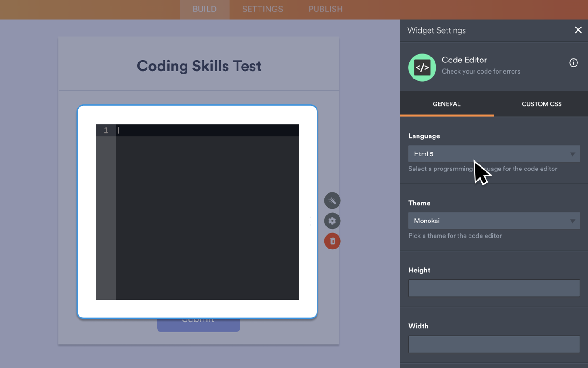Open widget options with the gear icon
The image size is (588, 368).
(332, 221)
